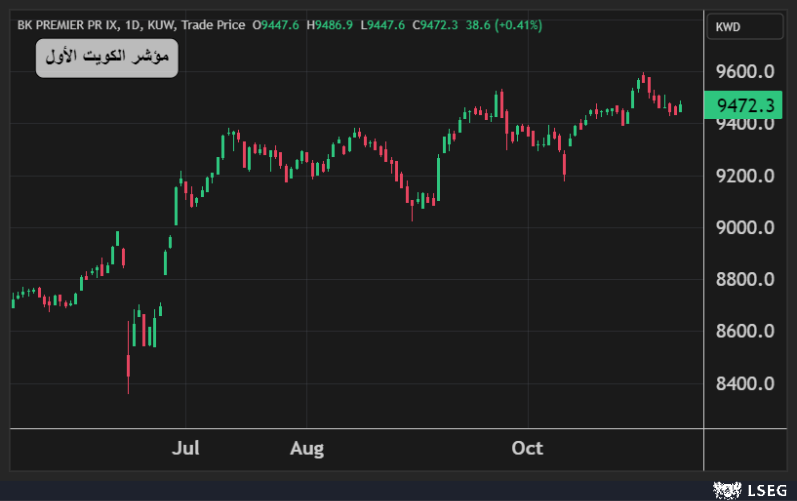This screenshot has height=501, width=797.
Task: Click the 9600.0 price axis label
Action: click(x=745, y=72)
